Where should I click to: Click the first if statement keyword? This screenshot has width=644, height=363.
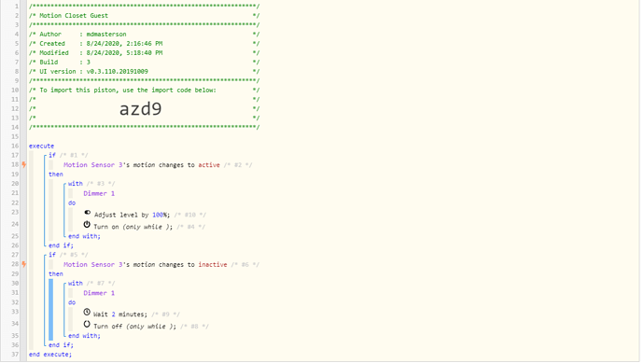click(52, 155)
